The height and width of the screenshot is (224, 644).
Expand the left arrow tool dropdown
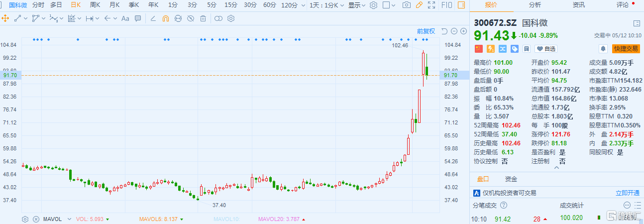pos(115,18)
